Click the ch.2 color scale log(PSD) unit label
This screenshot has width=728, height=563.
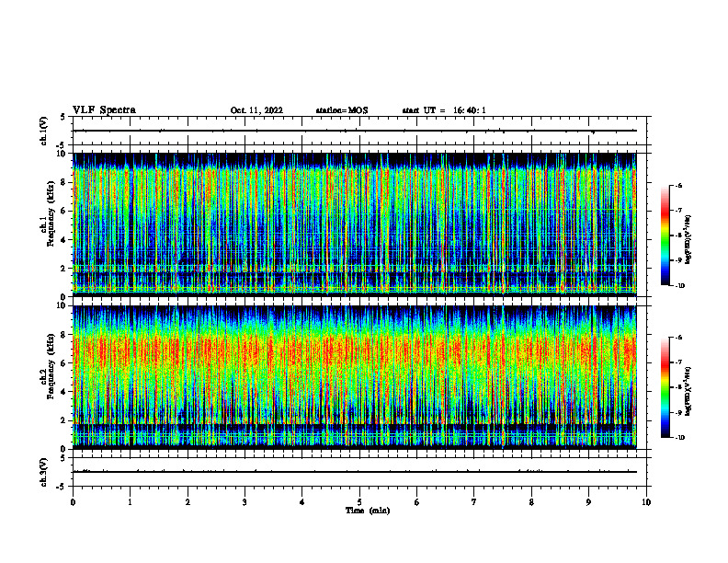(x=688, y=391)
